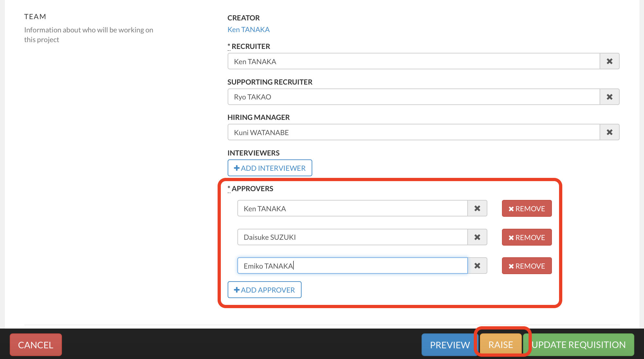Viewport: 644px width, 359px height.
Task: Click the Daisuke SUZUKI approver field
Action: pyautogui.click(x=352, y=237)
